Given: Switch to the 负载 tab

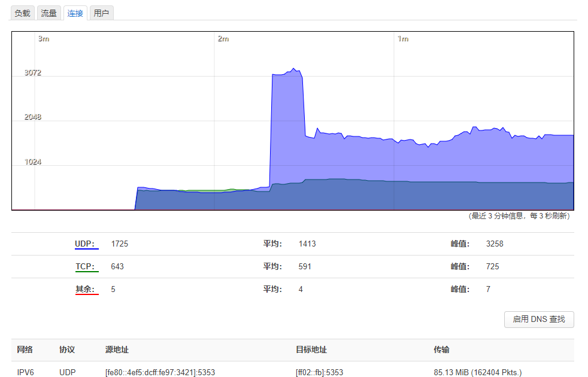Looking at the screenshot, I should (x=22, y=13).
